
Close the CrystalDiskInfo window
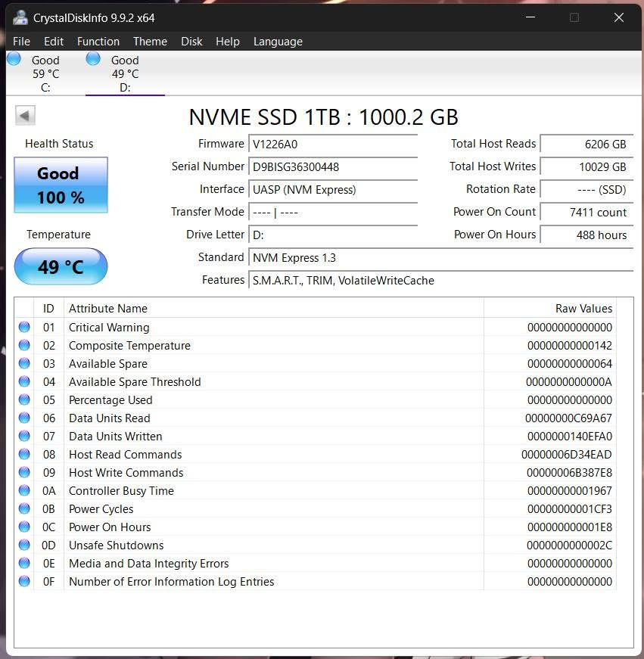(619, 17)
